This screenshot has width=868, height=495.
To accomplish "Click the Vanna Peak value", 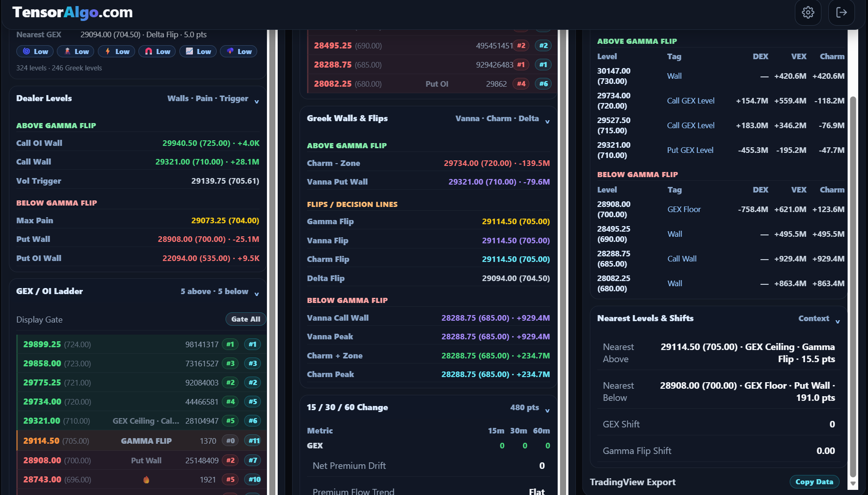I will [x=496, y=337].
